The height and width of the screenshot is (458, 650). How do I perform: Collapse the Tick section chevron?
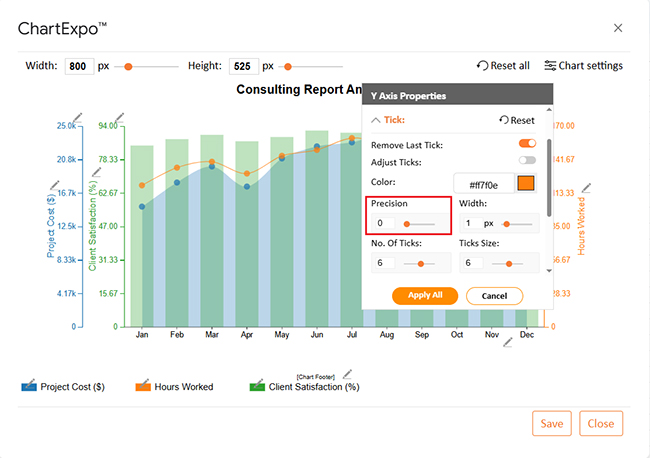point(375,120)
